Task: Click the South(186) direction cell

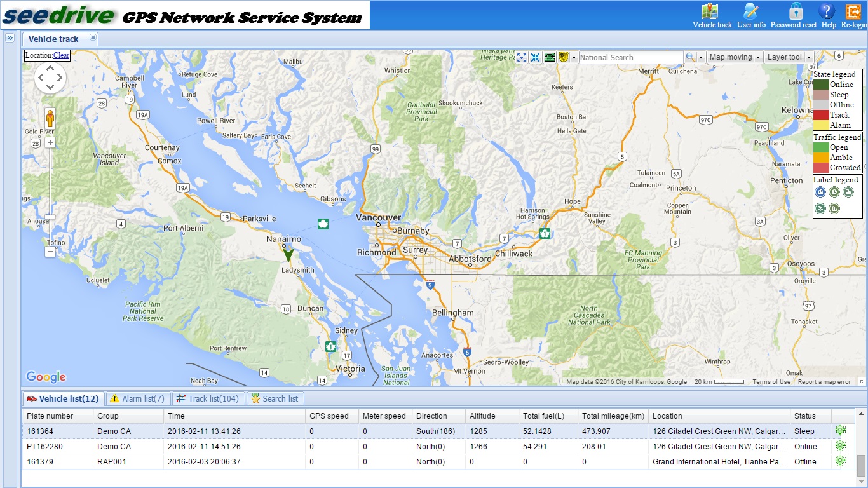Action: (x=438, y=431)
